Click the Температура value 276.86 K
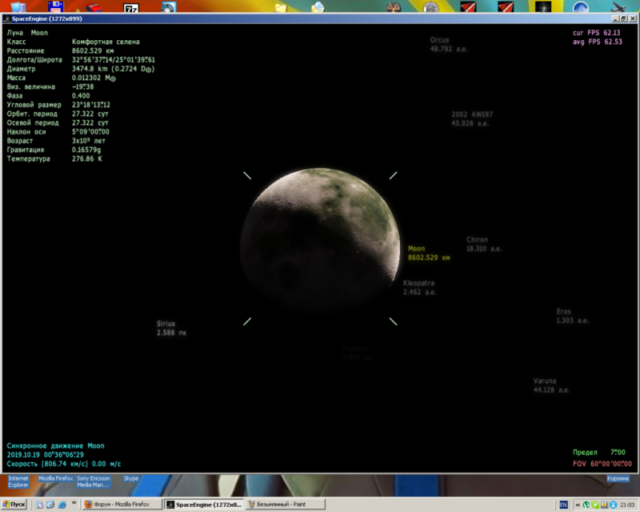Screen dimensions: 640x512 click(x=87, y=158)
